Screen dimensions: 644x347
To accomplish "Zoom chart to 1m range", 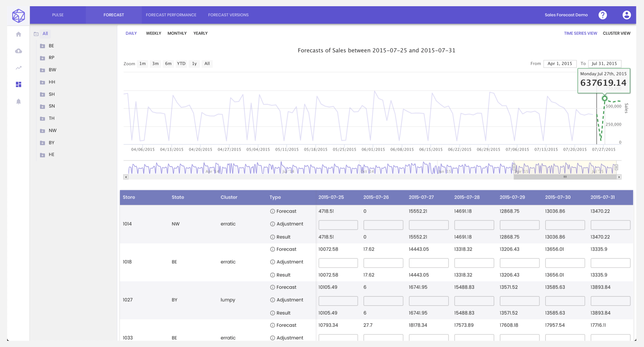I will 143,64.
